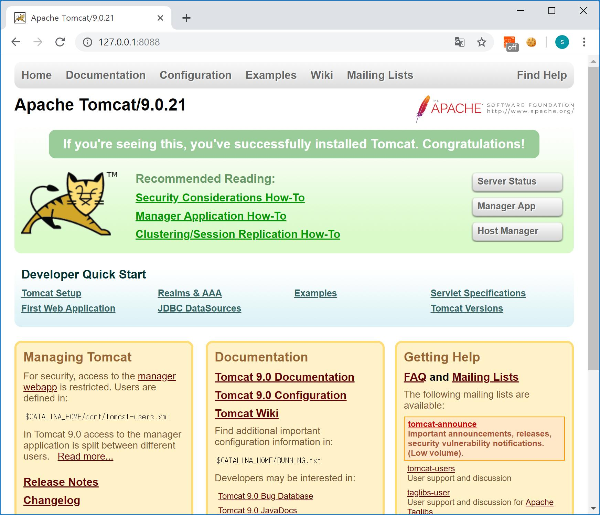Open the Manager App button
The width and height of the screenshot is (600, 515).
(517, 207)
